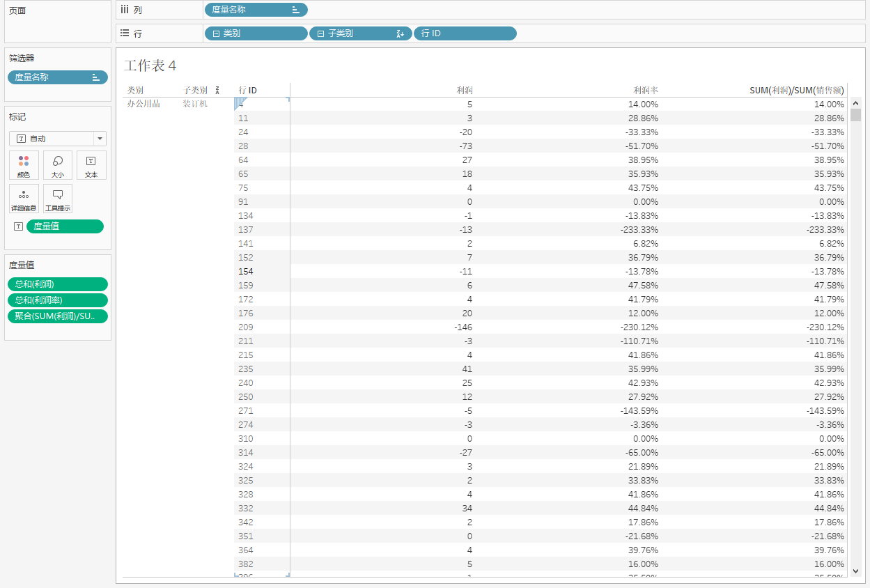Select row ID 24
The width and height of the screenshot is (870, 588).
(243, 132)
